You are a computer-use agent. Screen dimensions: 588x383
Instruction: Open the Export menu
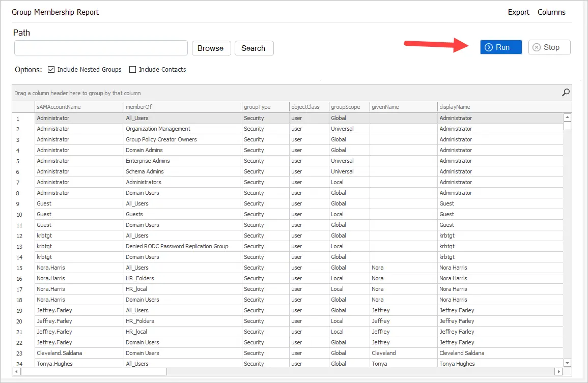[x=518, y=12]
